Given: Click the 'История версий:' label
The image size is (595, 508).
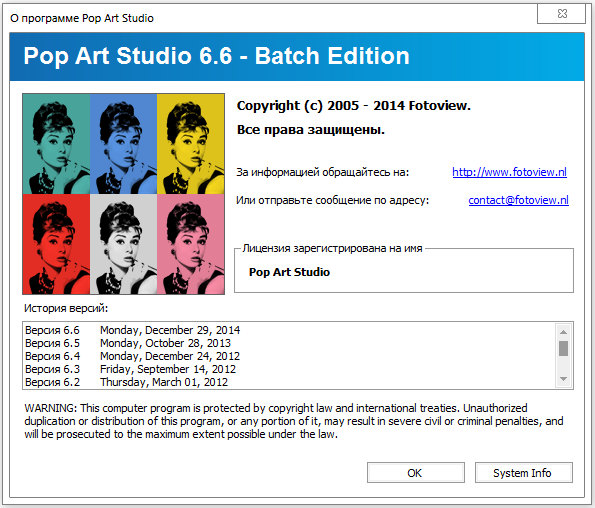Looking at the screenshot, I should tap(66, 308).
